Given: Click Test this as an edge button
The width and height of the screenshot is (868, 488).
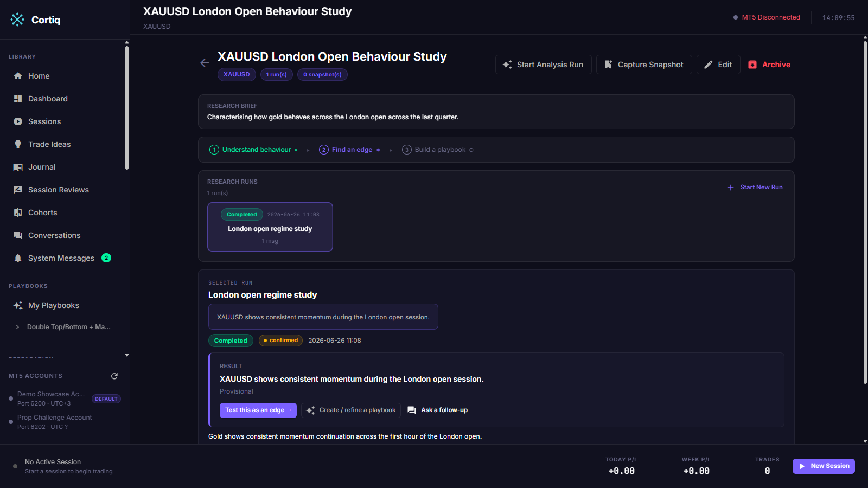Looking at the screenshot, I should coord(258,410).
